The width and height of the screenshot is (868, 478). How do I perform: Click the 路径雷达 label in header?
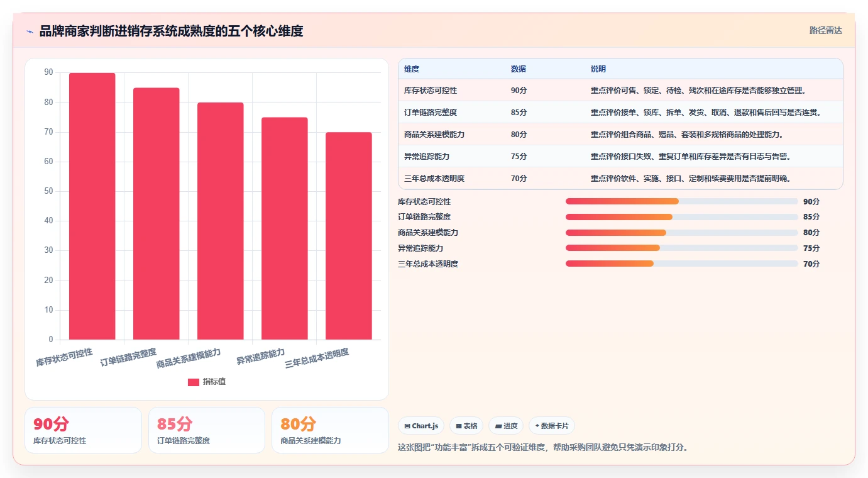(x=825, y=30)
